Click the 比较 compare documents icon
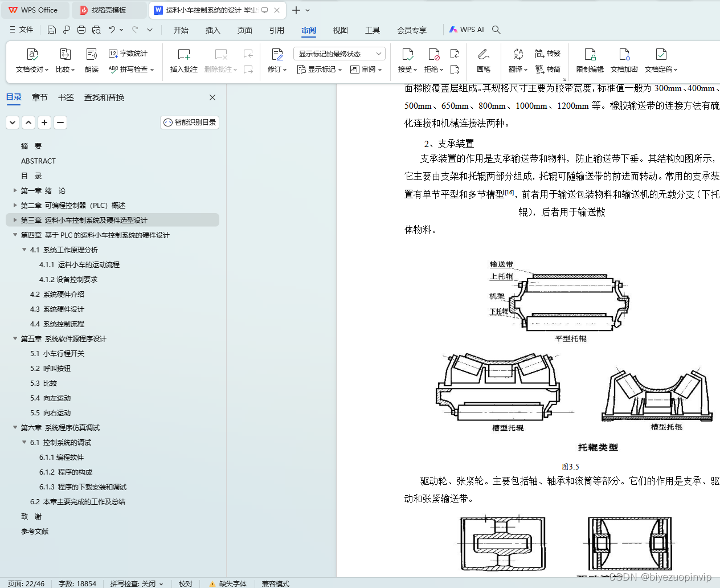 66,55
